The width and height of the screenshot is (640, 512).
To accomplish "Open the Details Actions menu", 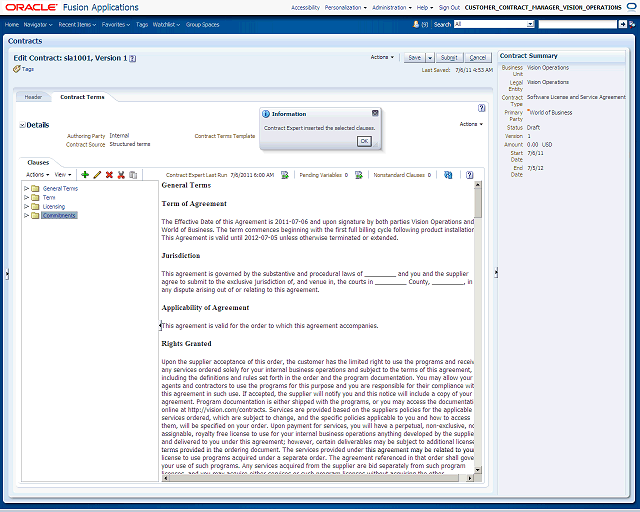I will point(471,124).
